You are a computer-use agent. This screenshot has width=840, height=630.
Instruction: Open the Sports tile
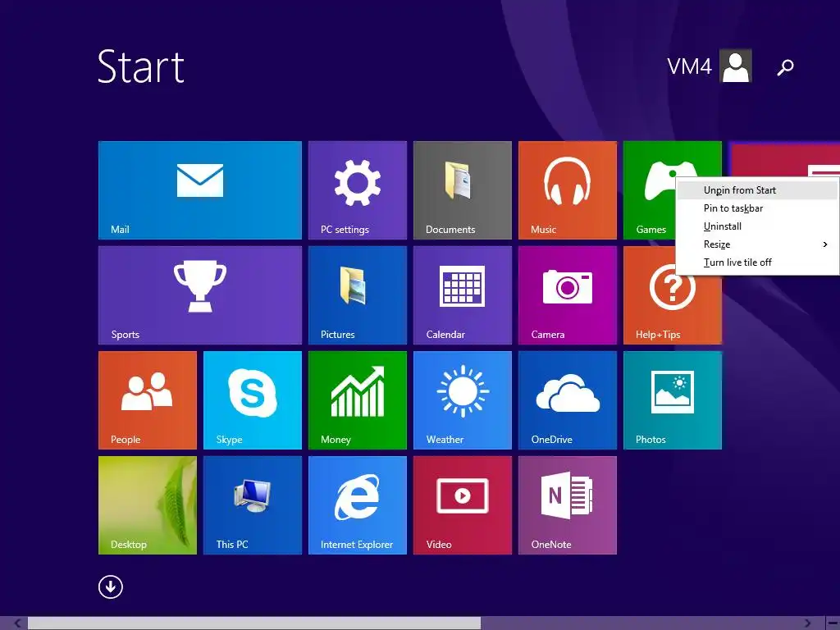pyautogui.click(x=200, y=295)
